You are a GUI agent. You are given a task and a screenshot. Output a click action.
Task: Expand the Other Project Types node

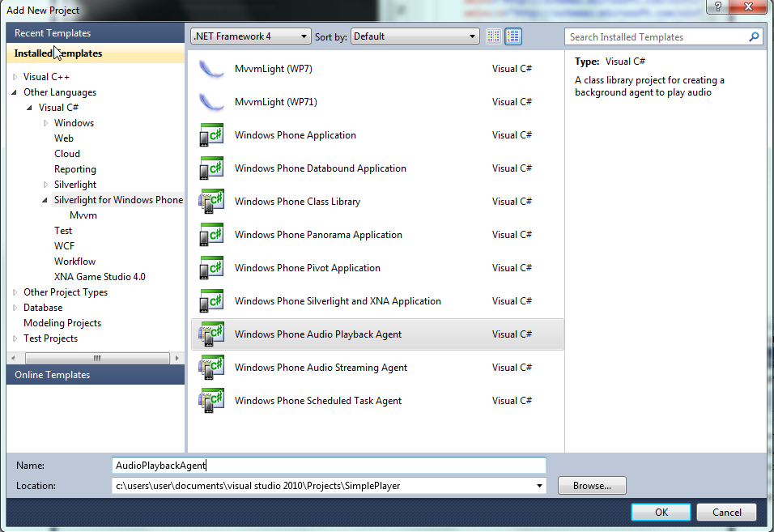(x=15, y=292)
